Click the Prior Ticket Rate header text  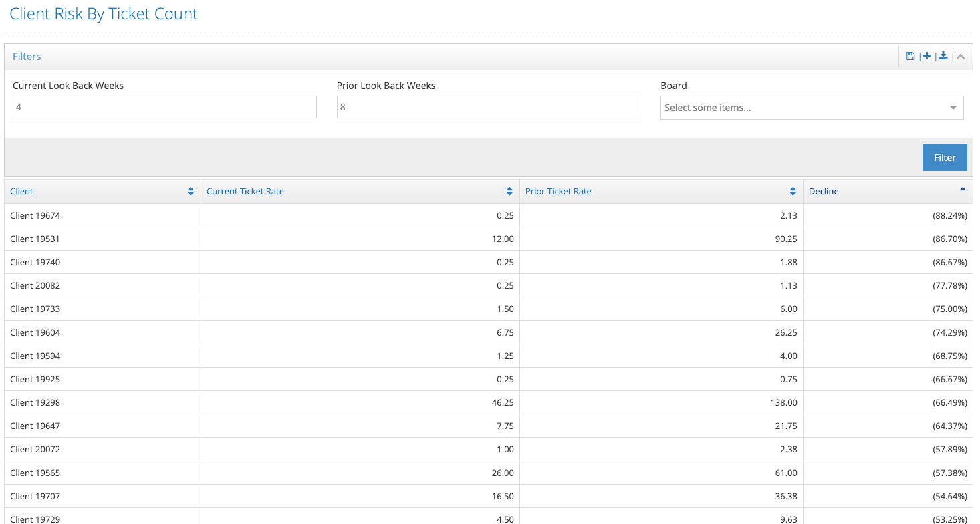pyautogui.click(x=558, y=192)
